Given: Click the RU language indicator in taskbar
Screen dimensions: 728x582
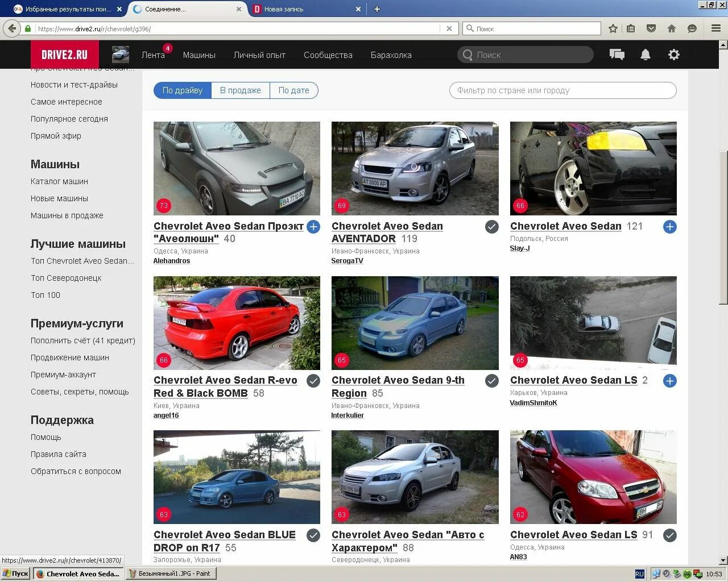Looking at the screenshot, I should [x=639, y=574].
